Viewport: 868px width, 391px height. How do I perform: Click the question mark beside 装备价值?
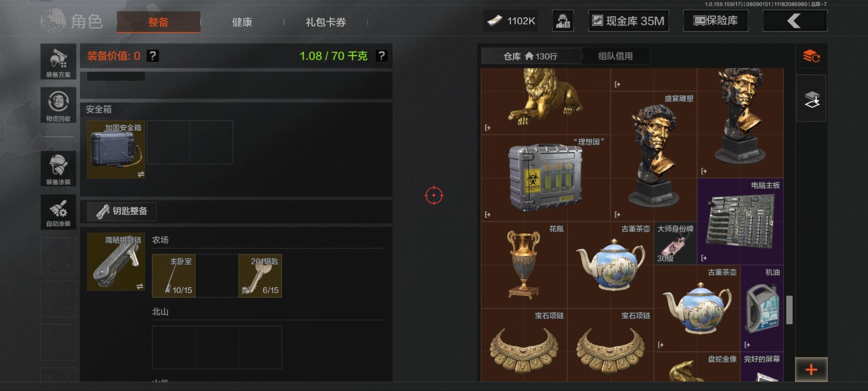pyautogui.click(x=153, y=56)
